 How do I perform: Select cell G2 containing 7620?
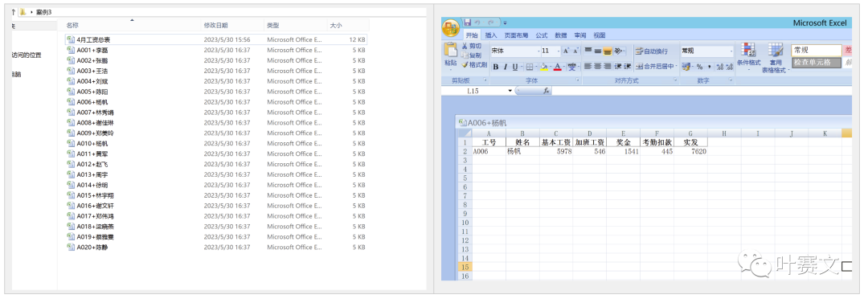tap(690, 151)
